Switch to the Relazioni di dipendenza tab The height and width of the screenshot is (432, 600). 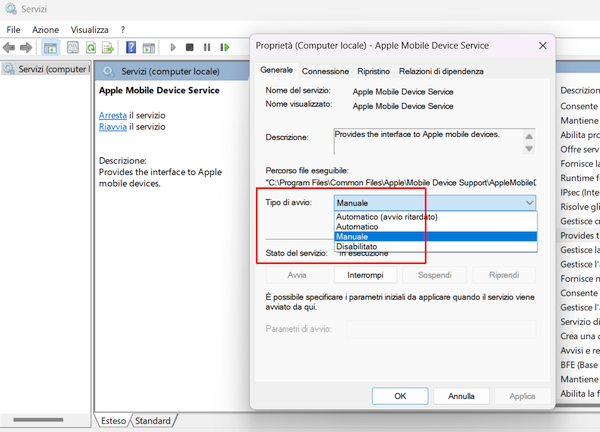coord(441,71)
